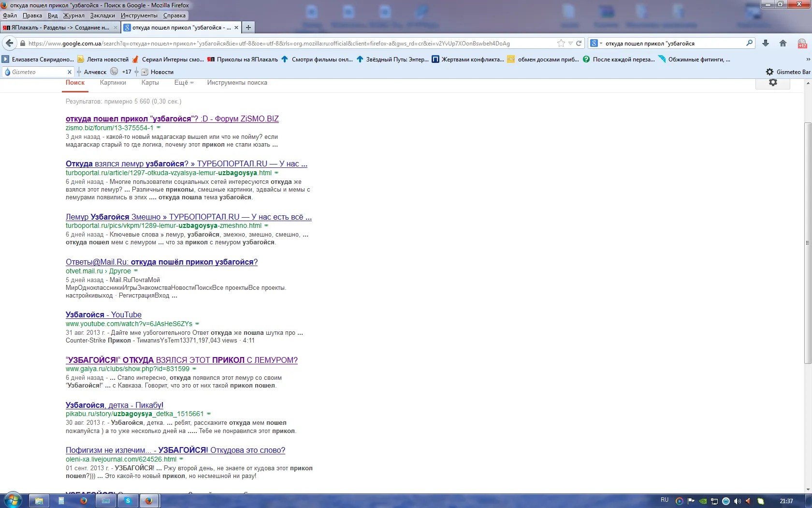Open Gismeteo Bar settings gear
The width and height of the screenshot is (812, 508).
769,72
